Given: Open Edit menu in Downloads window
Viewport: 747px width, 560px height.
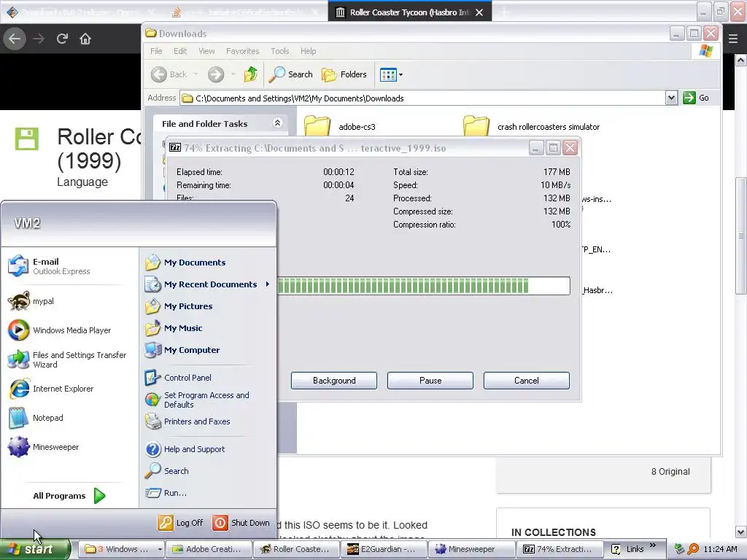Looking at the screenshot, I should point(180,51).
